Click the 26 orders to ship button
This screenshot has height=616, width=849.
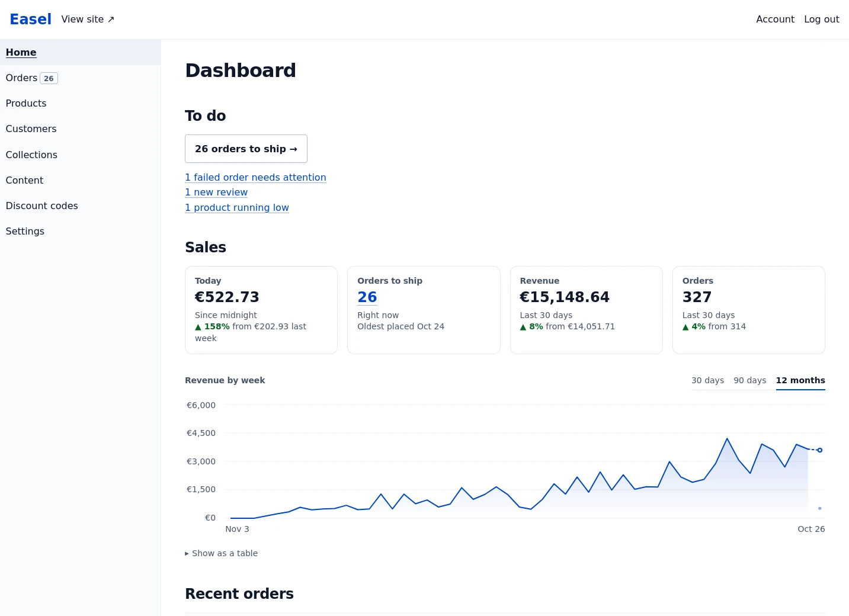pos(246,149)
